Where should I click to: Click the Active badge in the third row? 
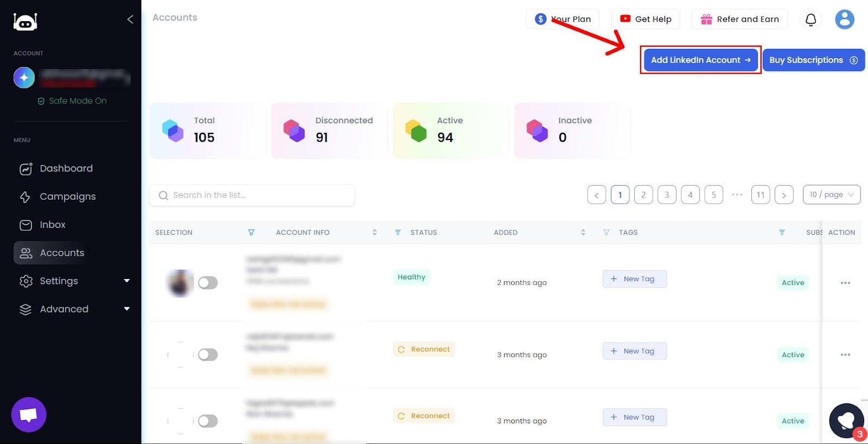[793, 421]
